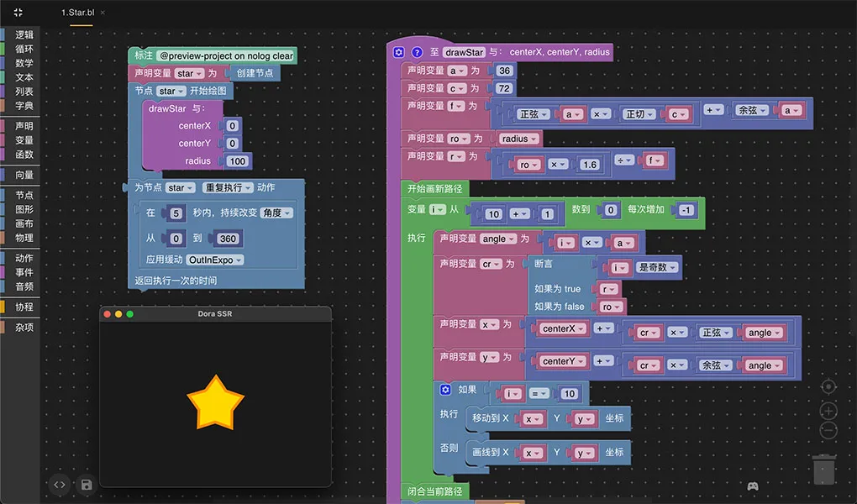Save the file with the floppy disk icon
This screenshot has height=504, width=857.
[87, 485]
